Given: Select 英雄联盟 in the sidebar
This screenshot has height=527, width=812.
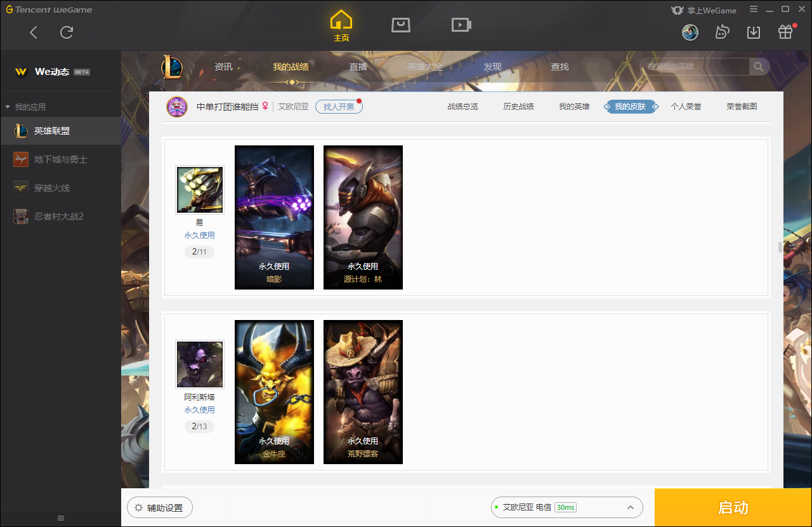Looking at the screenshot, I should click(60, 131).
